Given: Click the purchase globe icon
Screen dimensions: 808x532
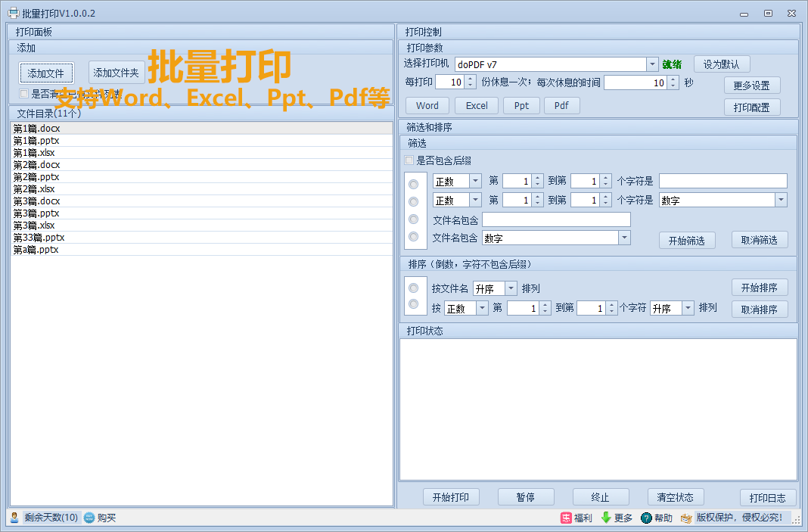Looking at the screenshot, I should (x=89, y=517).
